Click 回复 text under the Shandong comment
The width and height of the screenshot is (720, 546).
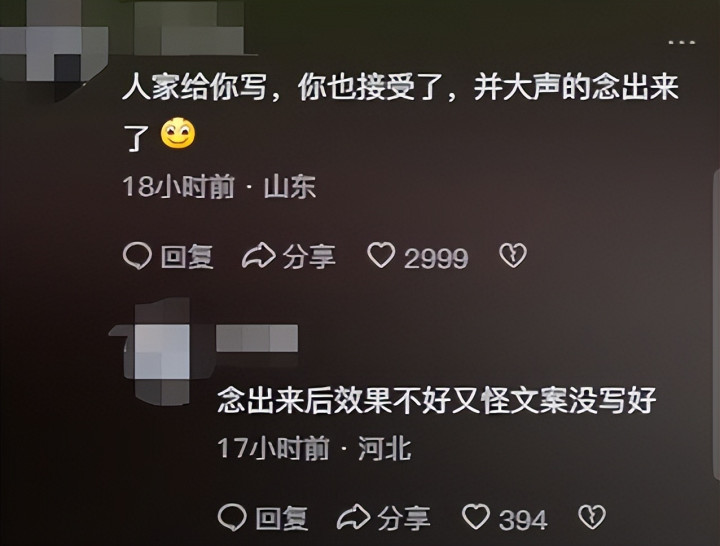point(187,256)
